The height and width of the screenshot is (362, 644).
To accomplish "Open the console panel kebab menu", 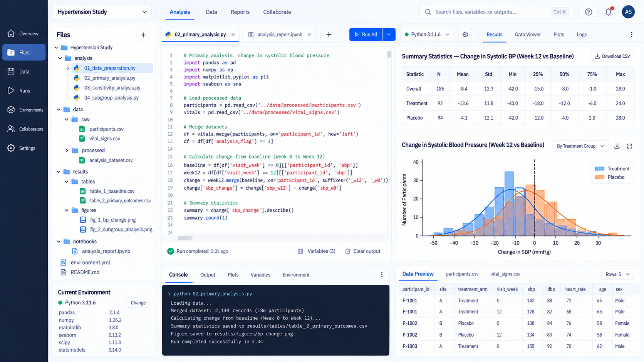I will (x=382, y=275).
